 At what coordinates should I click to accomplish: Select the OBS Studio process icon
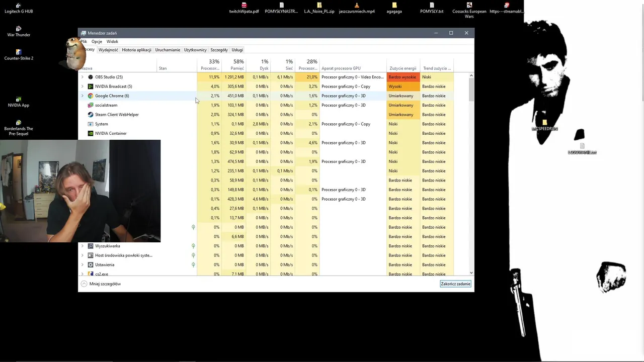click(91, 77)
